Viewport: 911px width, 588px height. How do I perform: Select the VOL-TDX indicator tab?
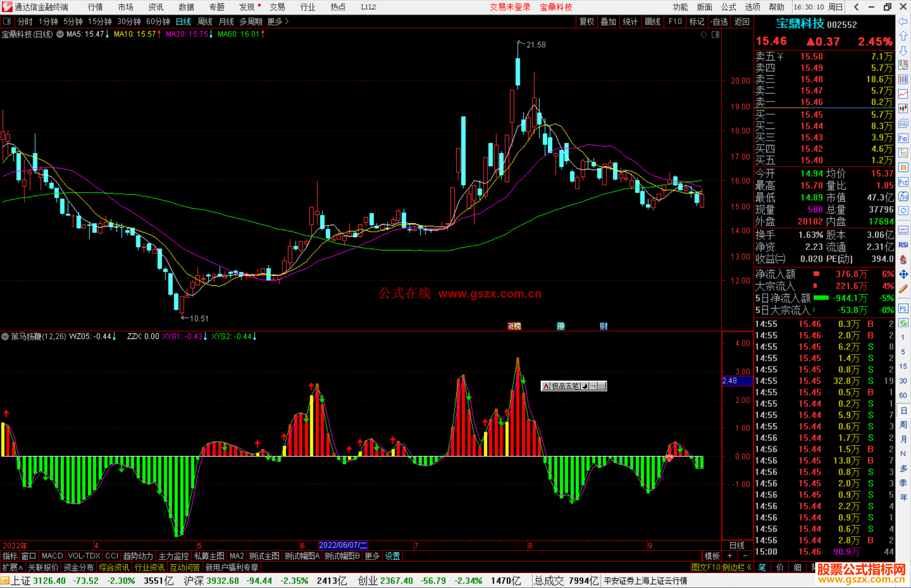tap(84, 556)
